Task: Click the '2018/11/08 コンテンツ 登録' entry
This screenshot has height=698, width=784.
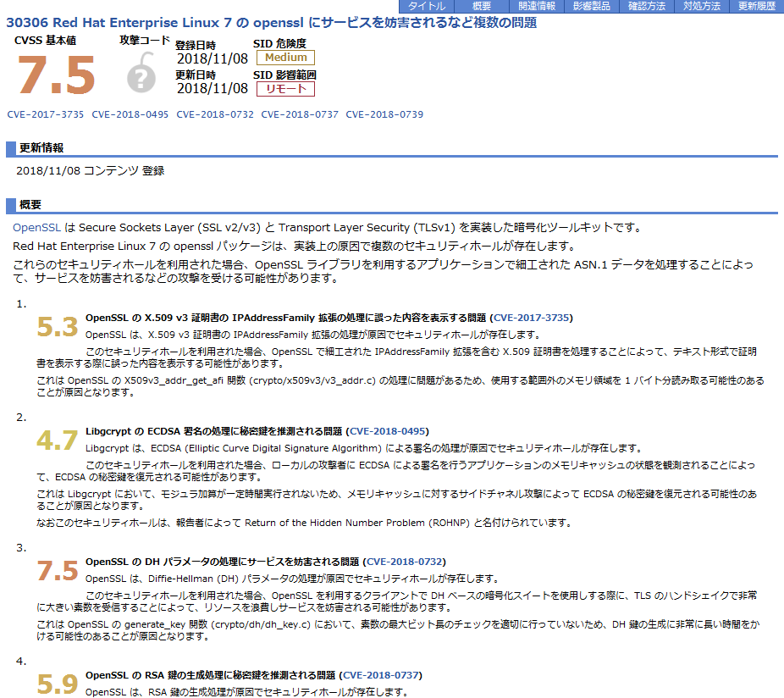Action: pyautogui.click(x=90, y=170)
